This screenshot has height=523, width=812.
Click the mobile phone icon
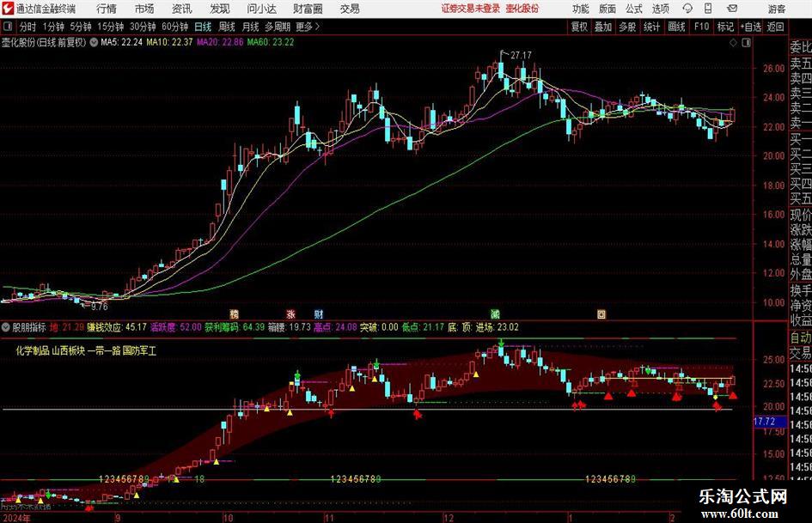(708, 9)
